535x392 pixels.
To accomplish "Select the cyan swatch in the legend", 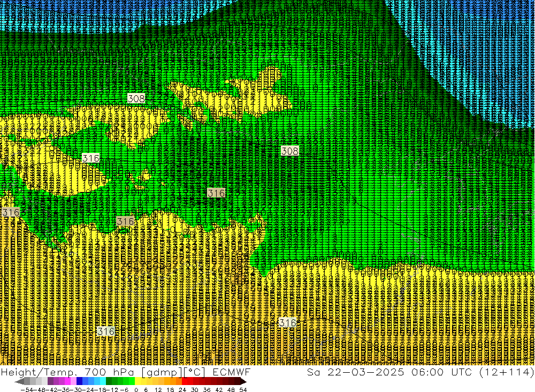I will 103,381.
